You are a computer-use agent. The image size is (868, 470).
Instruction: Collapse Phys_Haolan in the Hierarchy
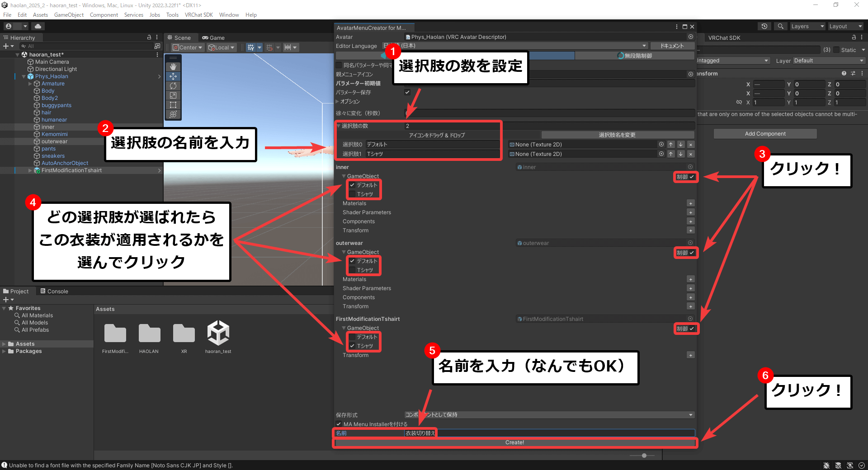coord(24,76)
